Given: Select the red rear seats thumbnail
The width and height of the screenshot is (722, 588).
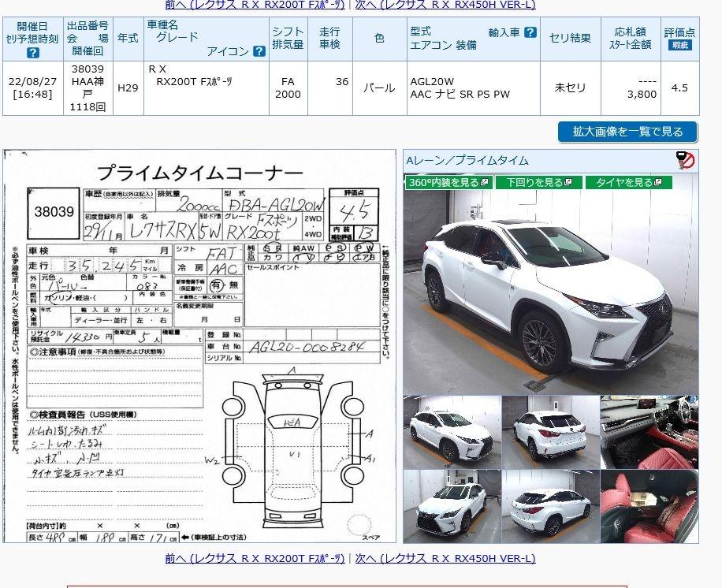Looking at the screenshot, I should 649,507.
